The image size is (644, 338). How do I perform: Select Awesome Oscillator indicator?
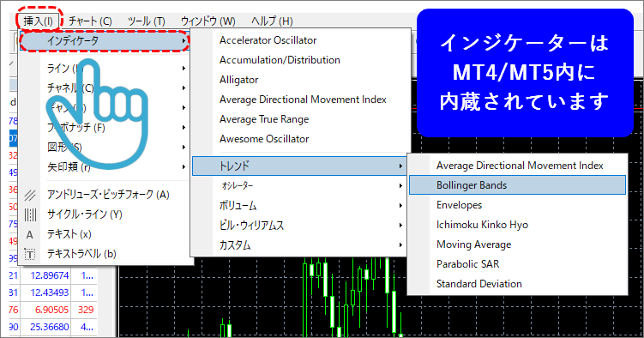[x=264, y=139]
